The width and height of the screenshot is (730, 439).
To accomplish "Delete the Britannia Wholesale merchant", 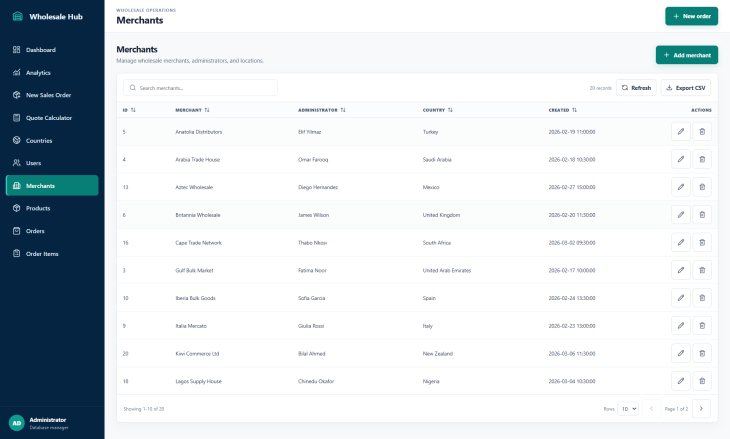I will coord(702,215).
